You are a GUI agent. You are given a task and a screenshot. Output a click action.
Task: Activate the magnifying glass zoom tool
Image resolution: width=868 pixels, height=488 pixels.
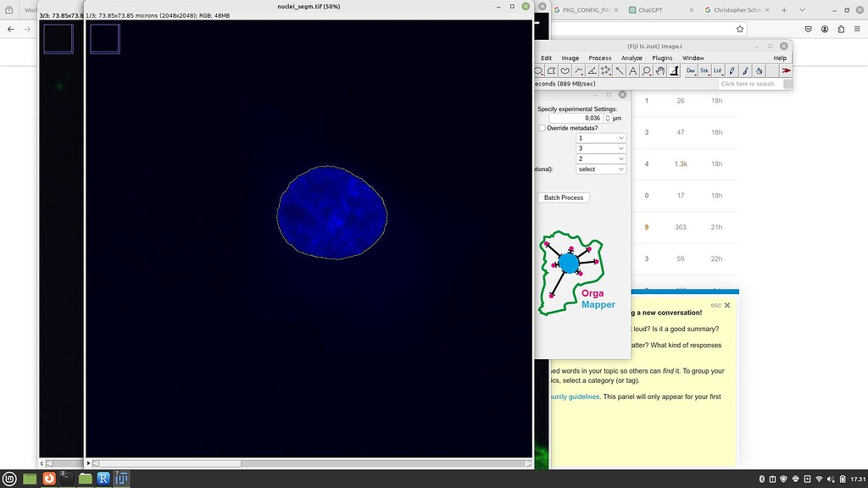646,70
